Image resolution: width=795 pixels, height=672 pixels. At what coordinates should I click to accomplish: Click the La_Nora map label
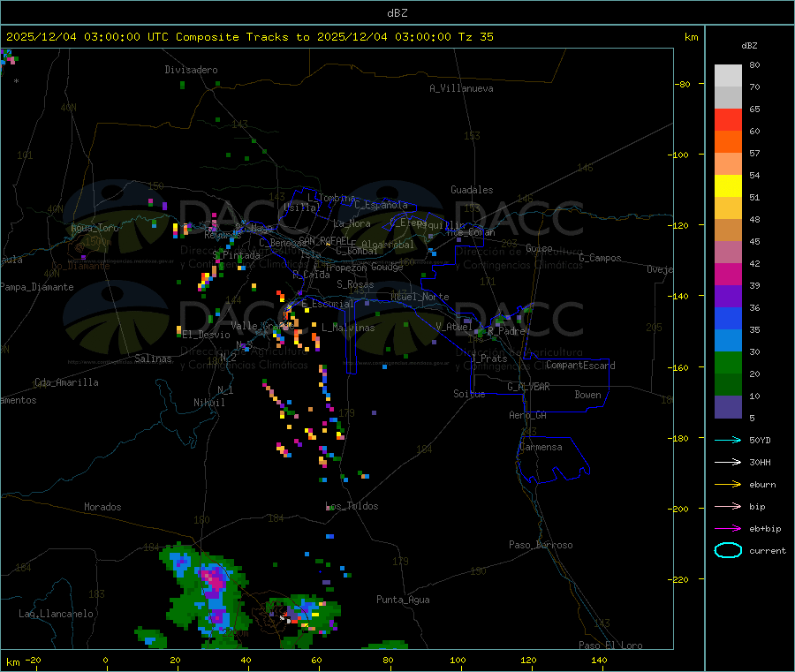pyautogui.click(x=352, y=223)
